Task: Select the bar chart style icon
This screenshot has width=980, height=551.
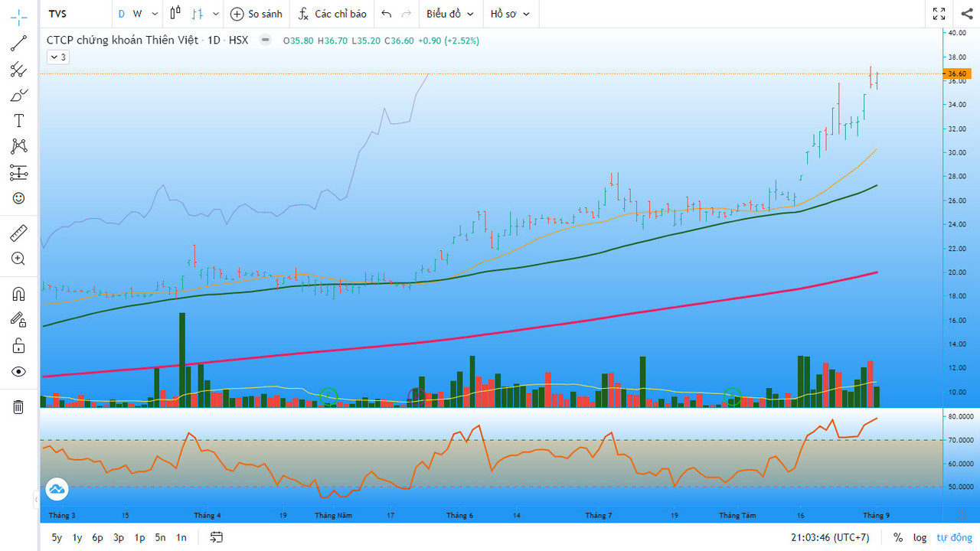Action: tap(198, 14)
